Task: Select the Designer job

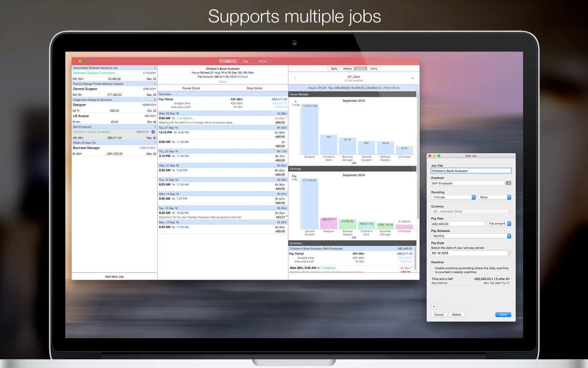Action: click(x=114, y=108)
